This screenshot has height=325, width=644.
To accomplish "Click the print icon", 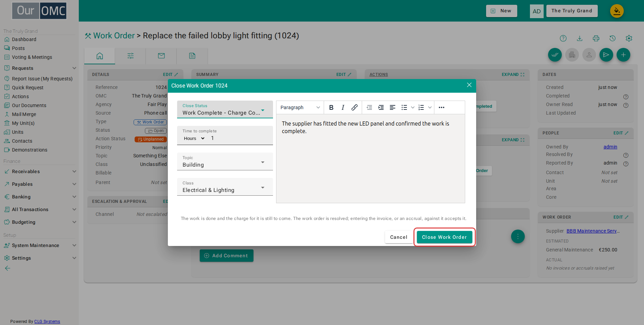I will [596, 38].
